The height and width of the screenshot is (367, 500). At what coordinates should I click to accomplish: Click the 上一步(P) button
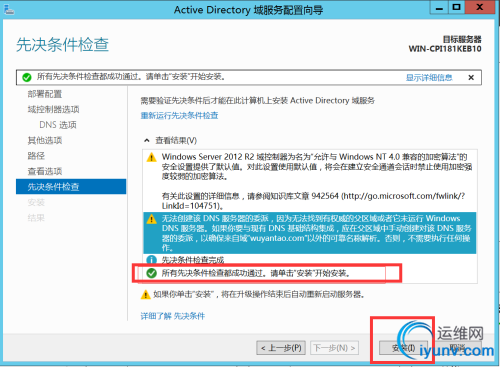tap(281, 348)
